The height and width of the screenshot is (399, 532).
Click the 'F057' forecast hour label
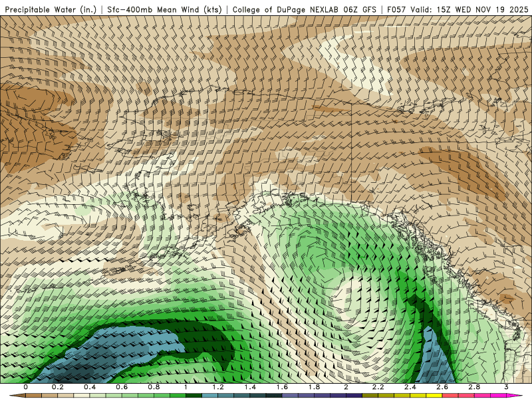point(396,9)
